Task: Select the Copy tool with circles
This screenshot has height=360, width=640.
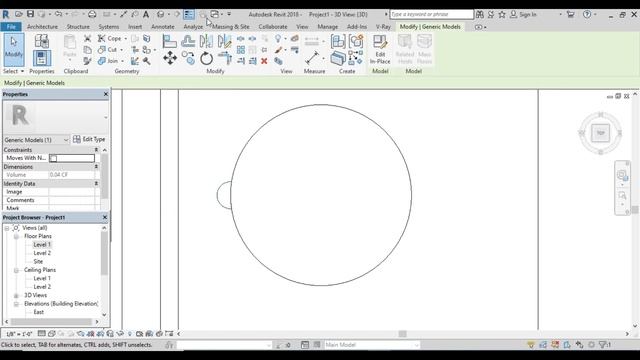Action: 188,58
